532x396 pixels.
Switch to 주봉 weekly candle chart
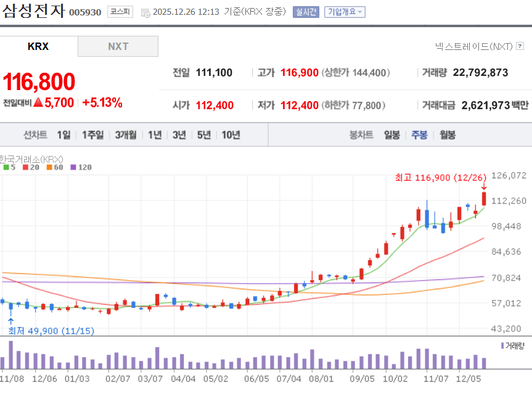click(x=419, y=135)
